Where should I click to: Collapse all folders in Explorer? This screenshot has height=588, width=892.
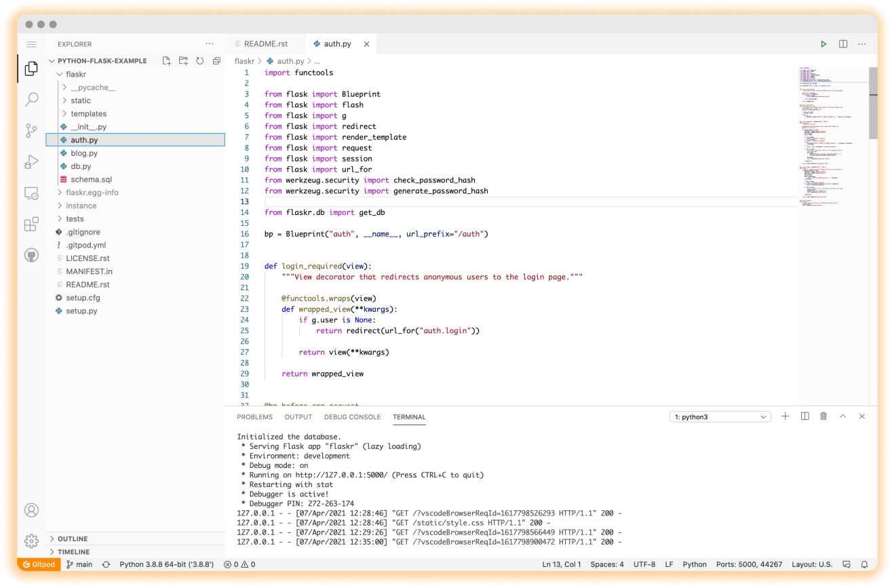[216, 61]
